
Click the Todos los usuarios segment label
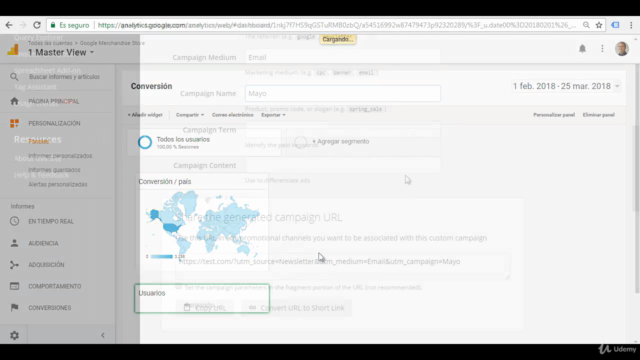point(183,139)
